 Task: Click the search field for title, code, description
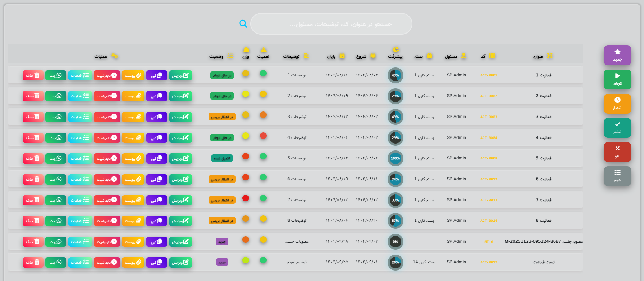(331, 24)
